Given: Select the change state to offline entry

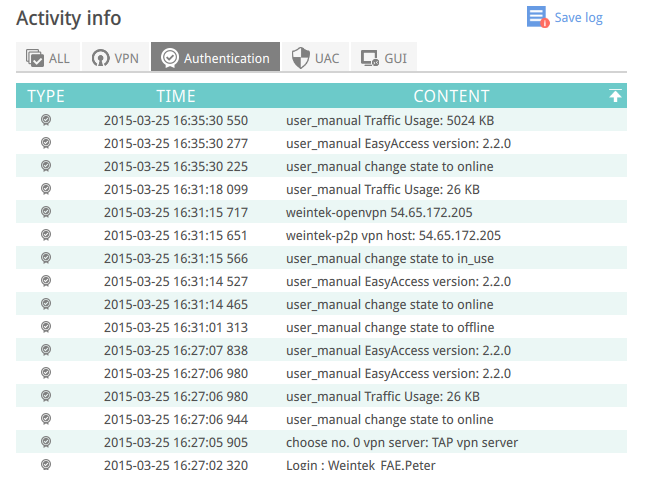Looking at the screenshot, I should click(x=321, y=327).
